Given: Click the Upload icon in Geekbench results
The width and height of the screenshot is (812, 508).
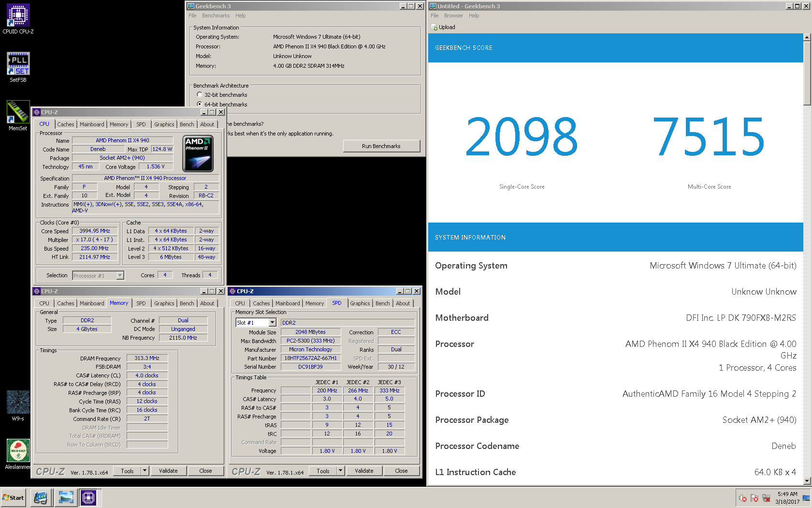Looking at the screenshot, I should [x=434, y=27].
